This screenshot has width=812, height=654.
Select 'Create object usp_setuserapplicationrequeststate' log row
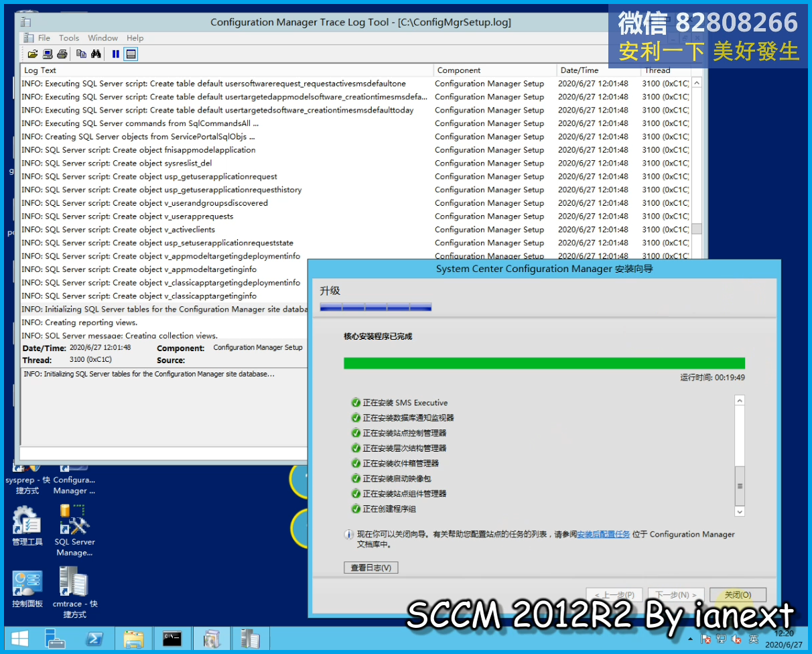click(x=355, y=243)
